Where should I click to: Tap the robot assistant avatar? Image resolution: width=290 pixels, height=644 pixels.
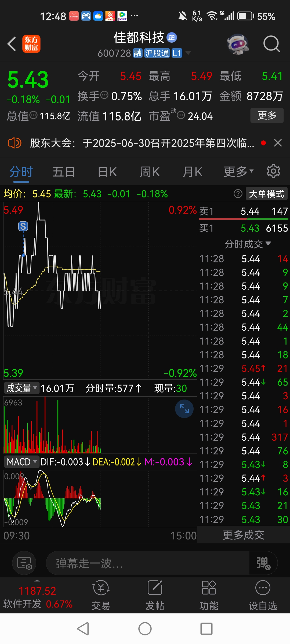(238, 44)
